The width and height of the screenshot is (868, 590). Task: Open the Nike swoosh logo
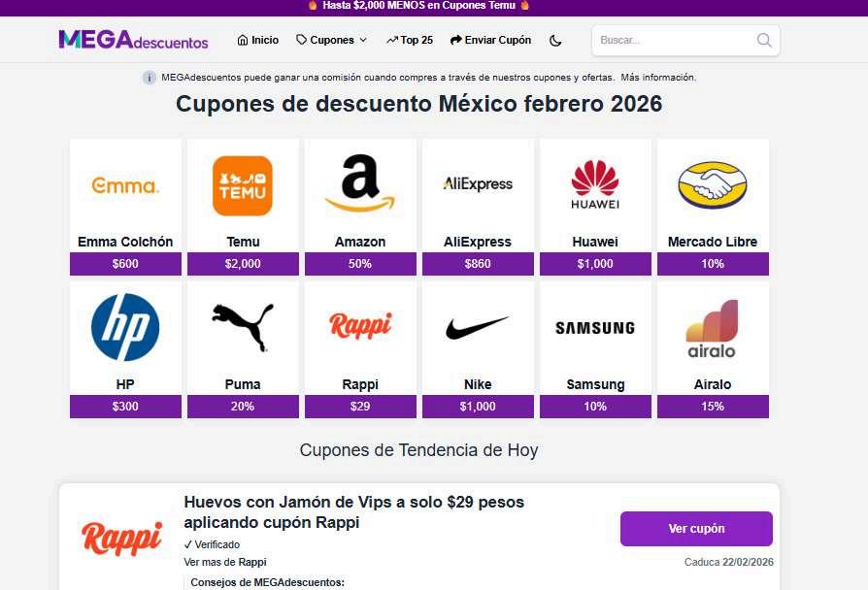(477, 327)
